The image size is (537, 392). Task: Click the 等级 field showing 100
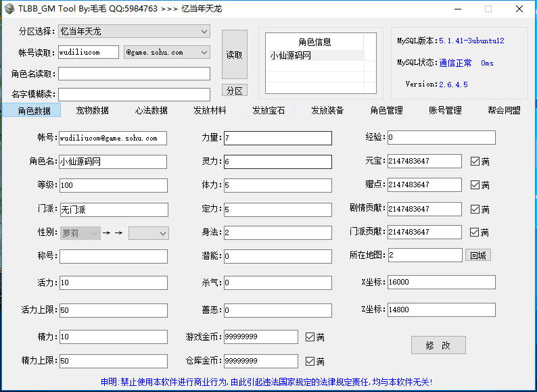[114, 185]
